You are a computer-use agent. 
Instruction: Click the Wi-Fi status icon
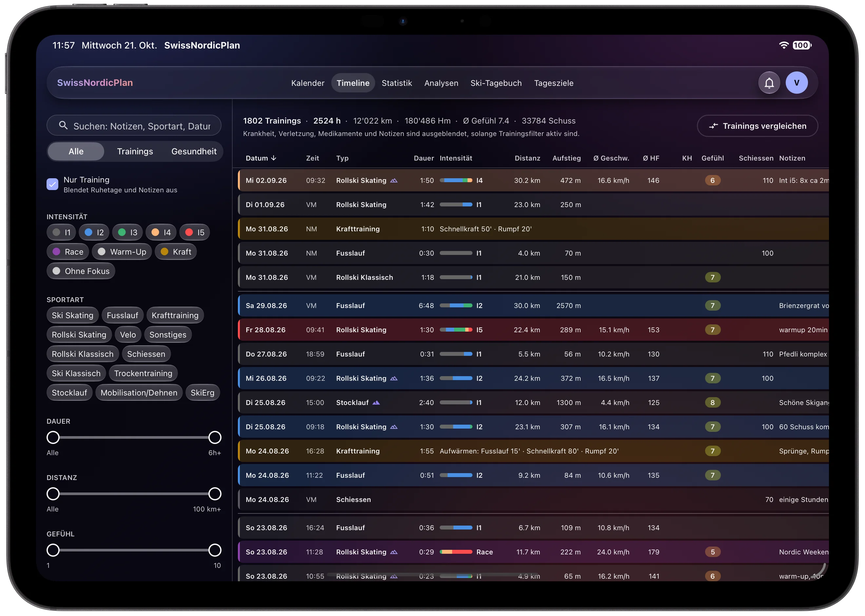pos(783,45)
